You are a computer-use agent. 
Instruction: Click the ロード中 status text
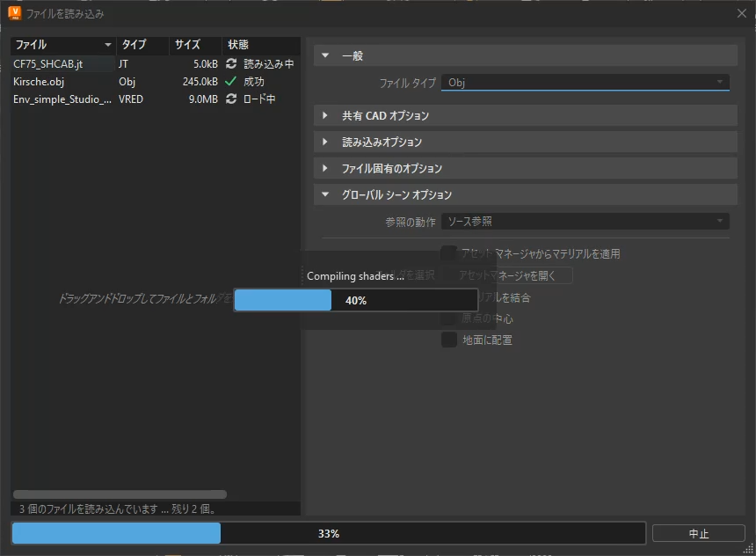259,99
